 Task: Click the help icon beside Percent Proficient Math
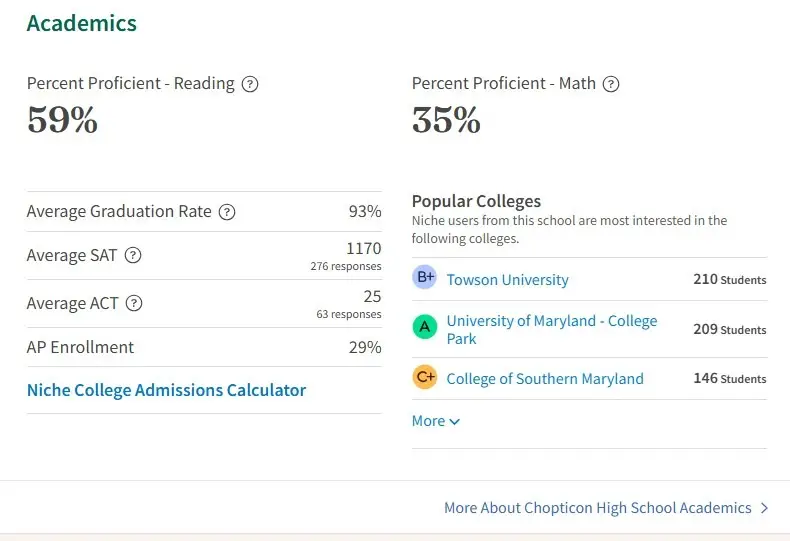(611, 84)
